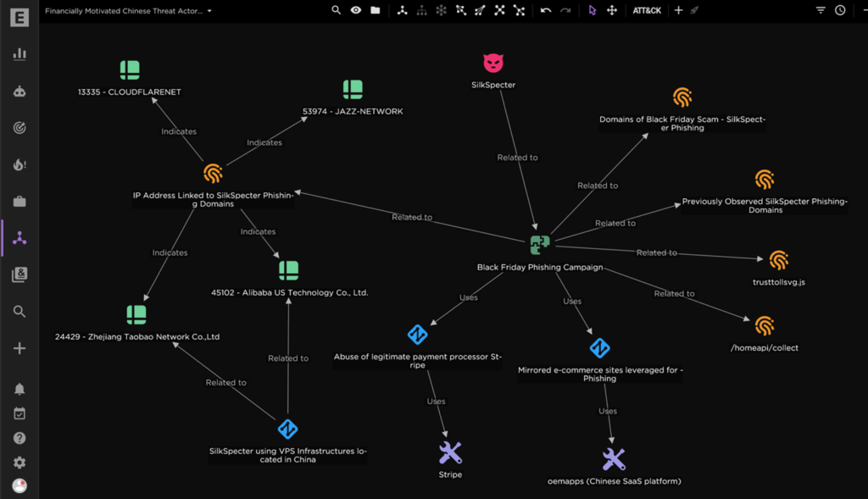Click the Stripe tool node icon
868x499 pixels.
tap(450, 452)
